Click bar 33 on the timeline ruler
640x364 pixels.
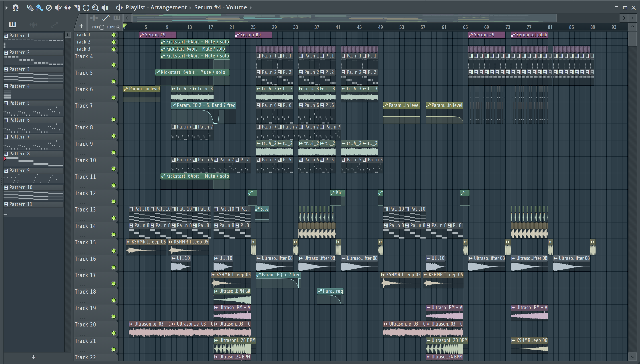[x=296, y=27]
